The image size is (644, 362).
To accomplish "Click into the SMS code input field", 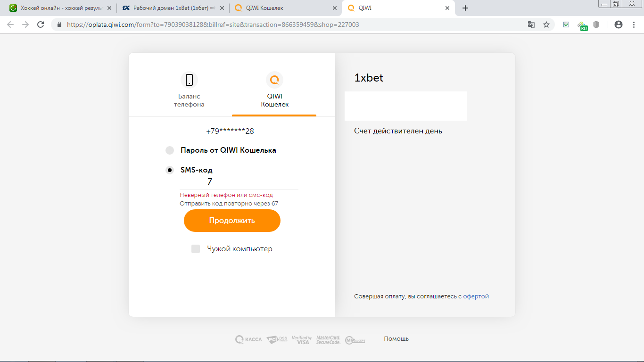I will tap(238, 182).
